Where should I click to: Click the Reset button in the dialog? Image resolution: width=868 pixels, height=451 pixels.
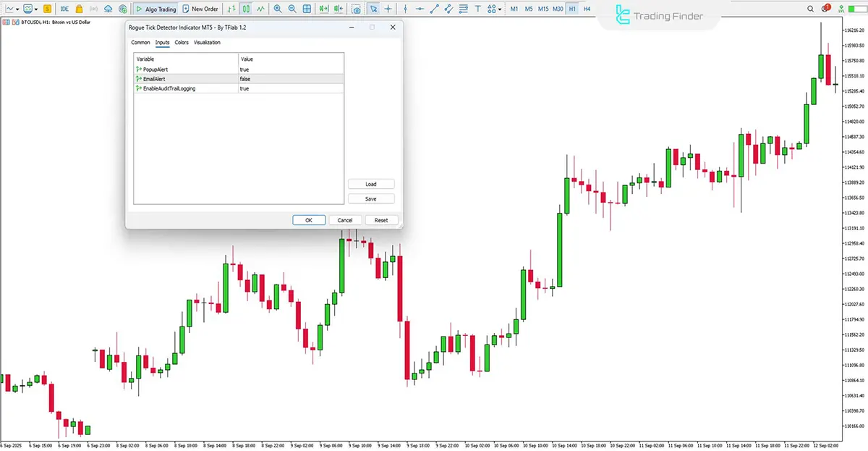[x=381, y=219]
